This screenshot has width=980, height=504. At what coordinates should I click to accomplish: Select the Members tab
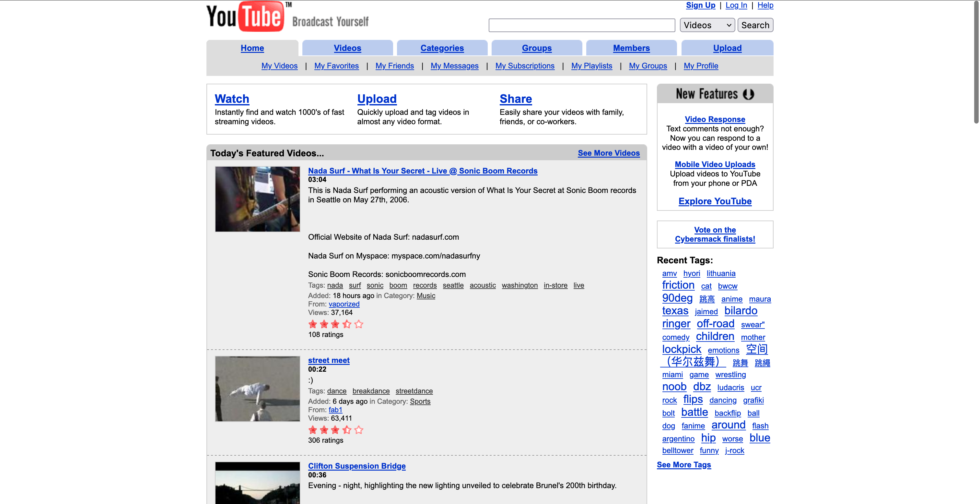pyautogui.click(x=631, y=48)
